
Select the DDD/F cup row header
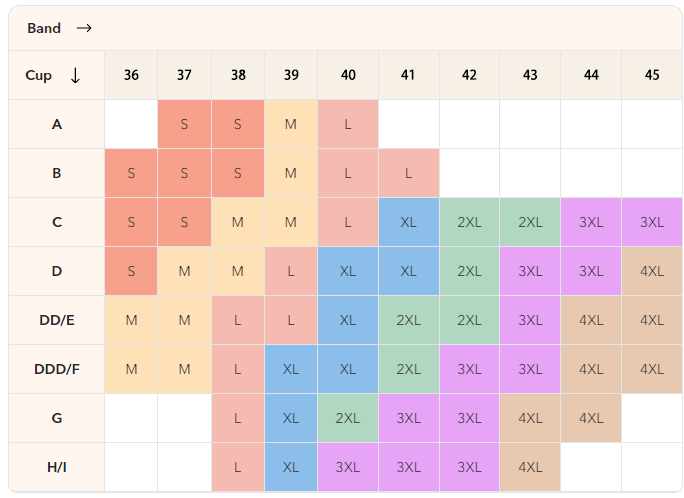[57, 369]
